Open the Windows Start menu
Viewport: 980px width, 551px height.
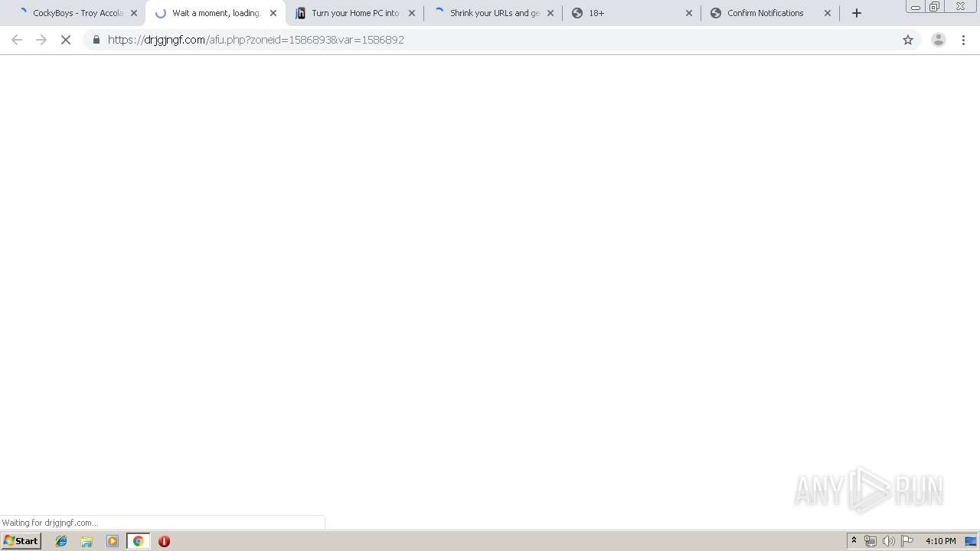point(21,541)
